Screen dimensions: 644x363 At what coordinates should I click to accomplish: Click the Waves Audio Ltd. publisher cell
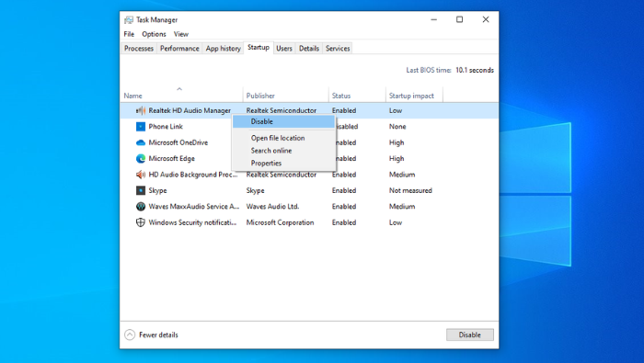272,207
